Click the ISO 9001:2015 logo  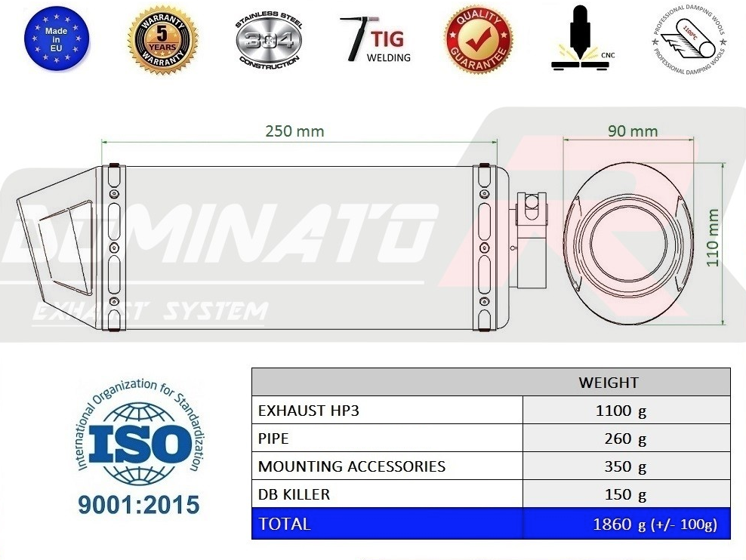click(x=140, y=447)
